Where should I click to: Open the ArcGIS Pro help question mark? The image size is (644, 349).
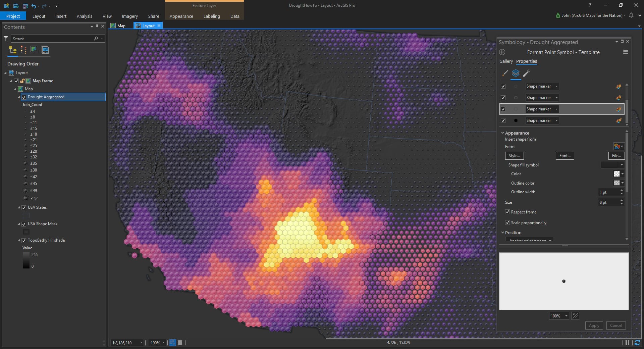pyautogui.click(x=590, y=5)
